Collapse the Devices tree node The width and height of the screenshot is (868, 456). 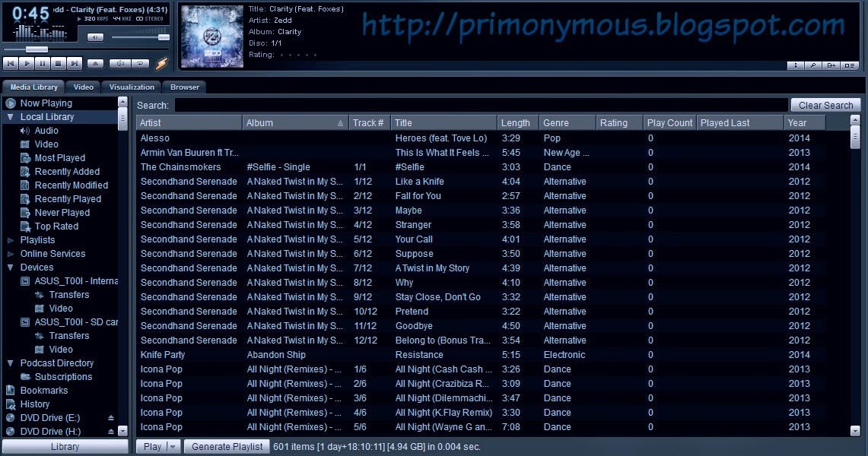coord(10,268)
